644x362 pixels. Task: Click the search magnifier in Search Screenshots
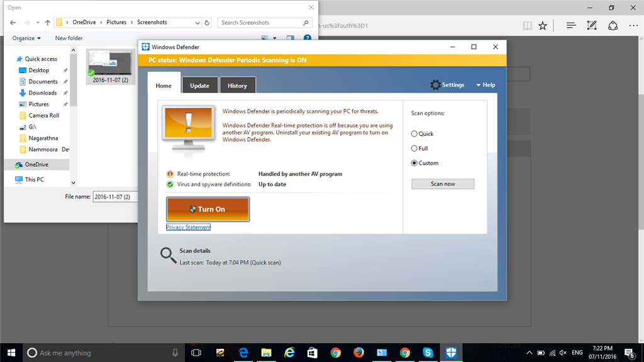click(306, 23)
